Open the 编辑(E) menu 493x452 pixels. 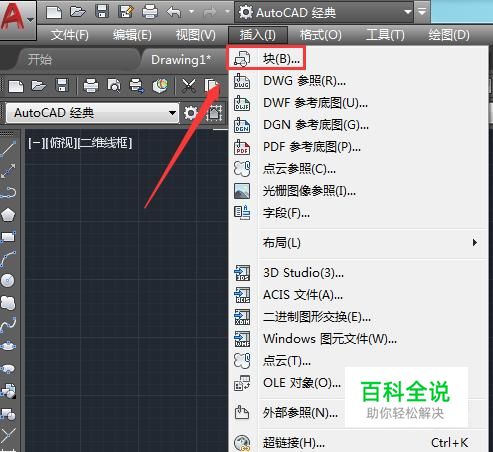pyautogui.click(x=132, y=35)
